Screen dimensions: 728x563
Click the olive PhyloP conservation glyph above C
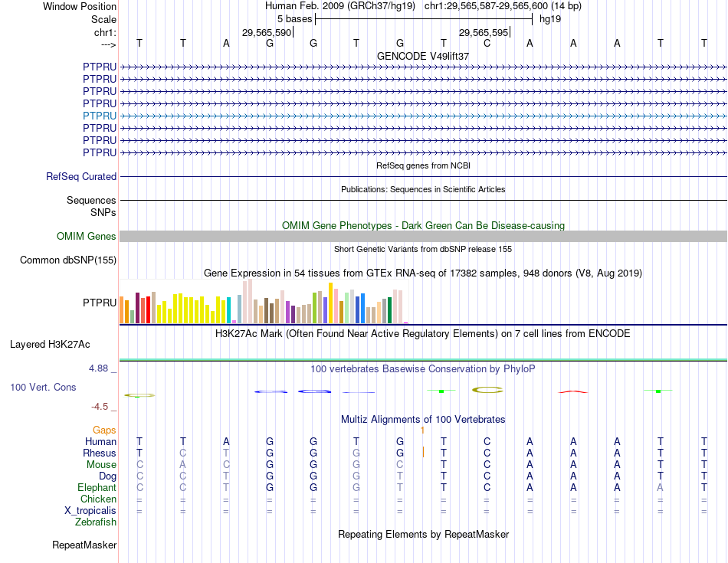(487, 390)
